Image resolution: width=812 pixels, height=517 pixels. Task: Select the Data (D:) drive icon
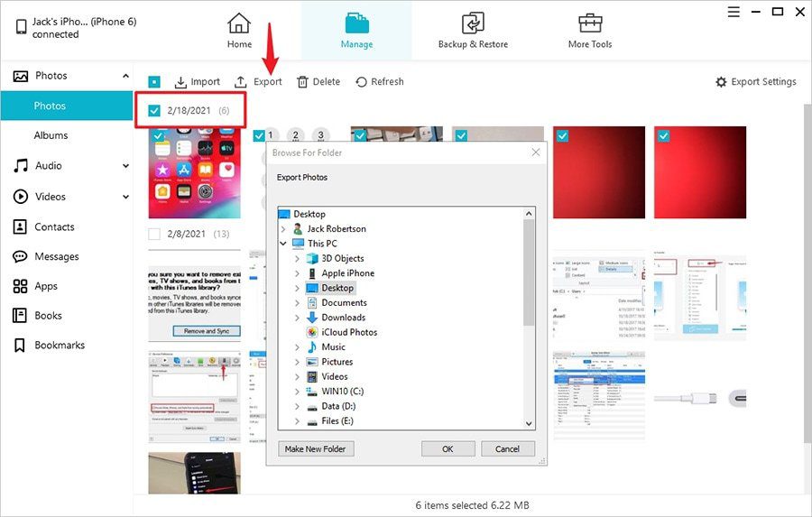coord(312,407)
